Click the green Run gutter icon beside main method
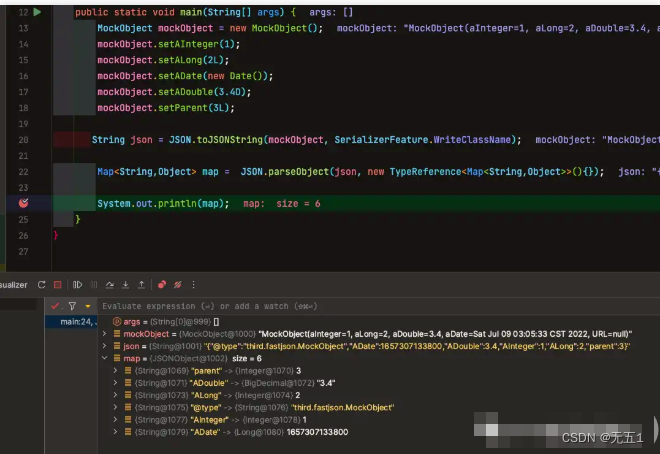Image resolution: width=660 pixels, height=454 pixels. click(x=37, y=12)
